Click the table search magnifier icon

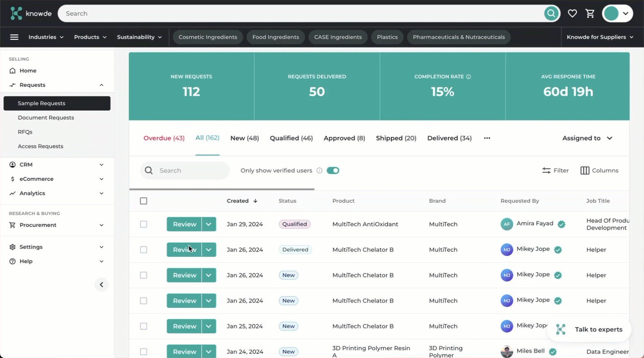149,170
